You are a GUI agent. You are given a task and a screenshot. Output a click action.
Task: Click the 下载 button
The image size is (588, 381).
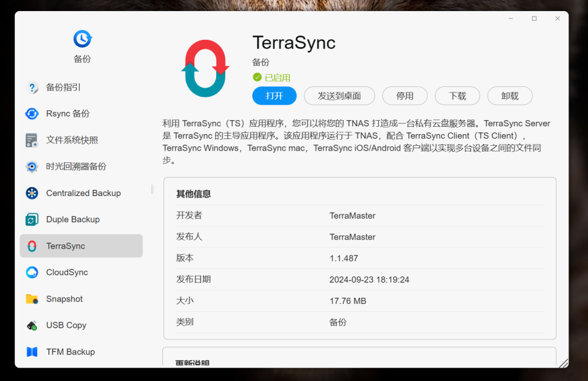[457, 96]
